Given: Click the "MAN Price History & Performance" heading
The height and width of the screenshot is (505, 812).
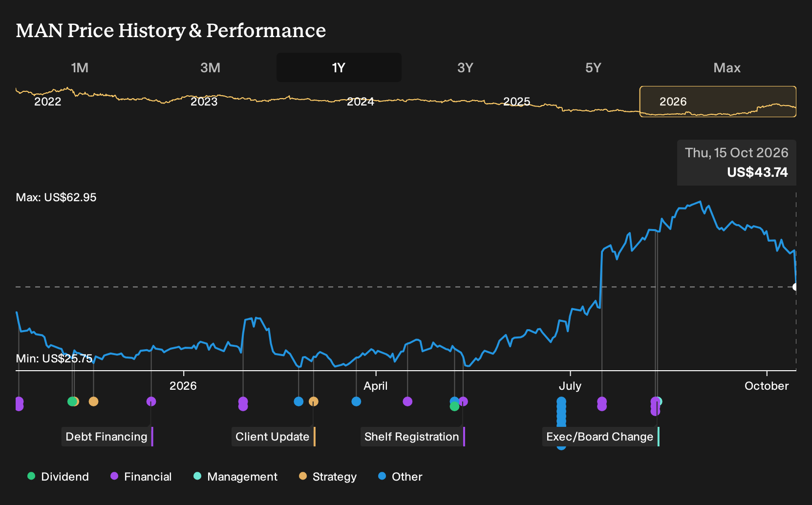Looking at the screenshot, I should 171,30.
